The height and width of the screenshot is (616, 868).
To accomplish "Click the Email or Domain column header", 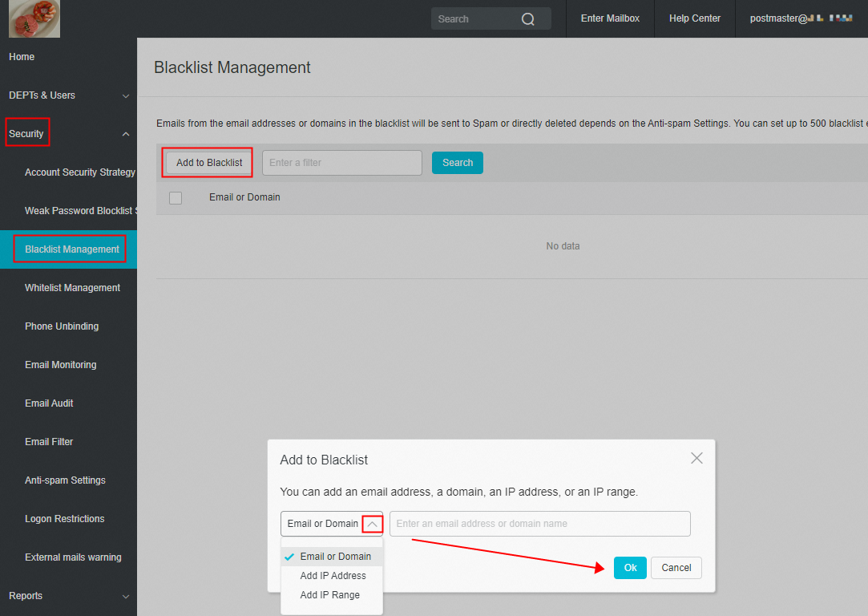I will point(244,197).
